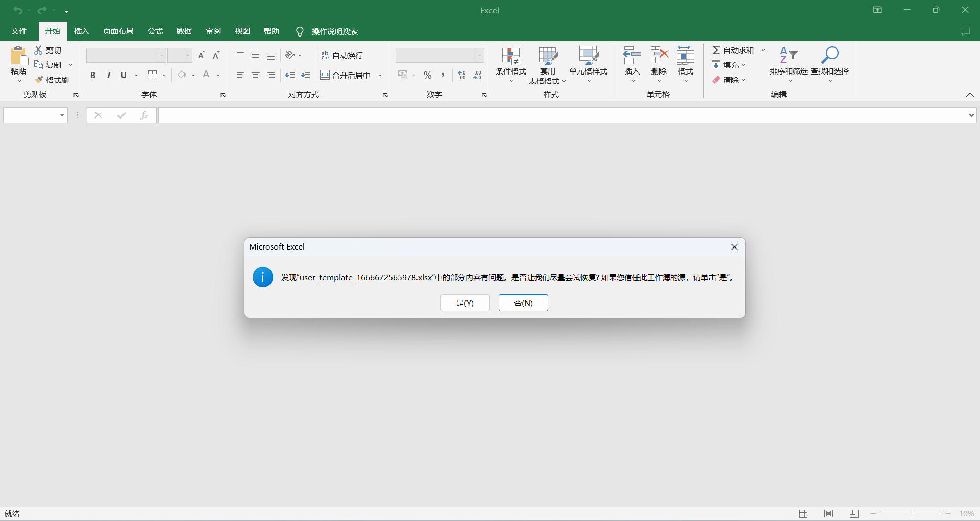Expand the Name Box dropdown
Image resolution: width=980 pixels, height=521 pixels.
point(62,115)
